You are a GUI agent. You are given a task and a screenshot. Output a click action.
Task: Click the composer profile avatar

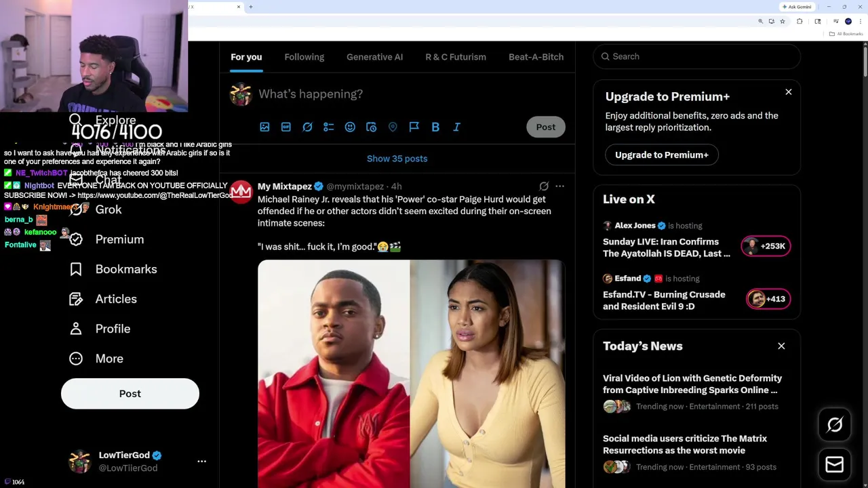point(241,94)
